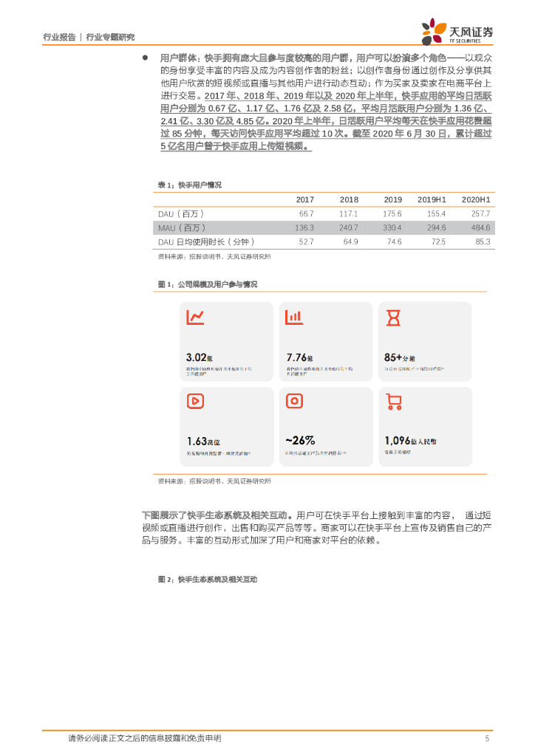The height and width of the screenshot is (756, 535).
Task: Click the 3.02 figure in the first card
Action: tap(199, 357)
